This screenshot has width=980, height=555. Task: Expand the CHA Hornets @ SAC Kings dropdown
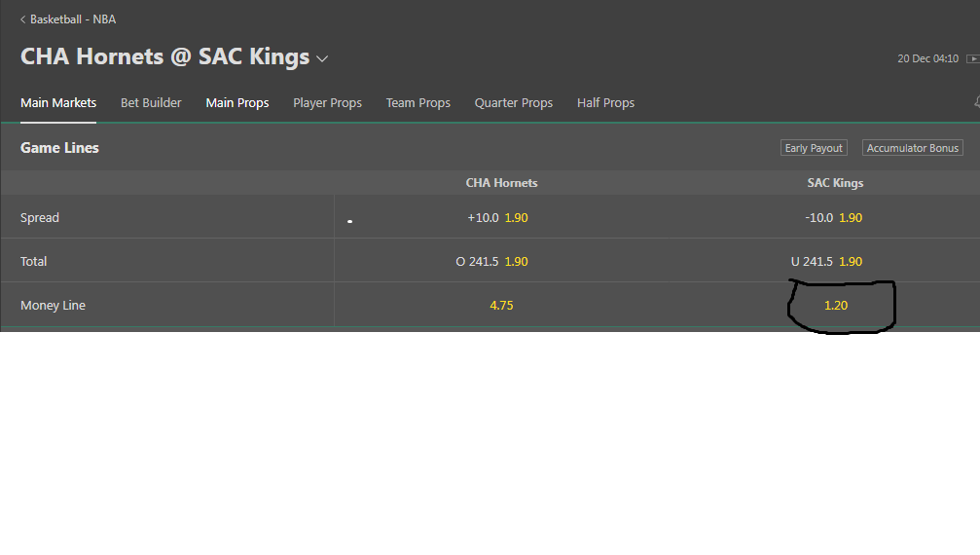(322, 58)
